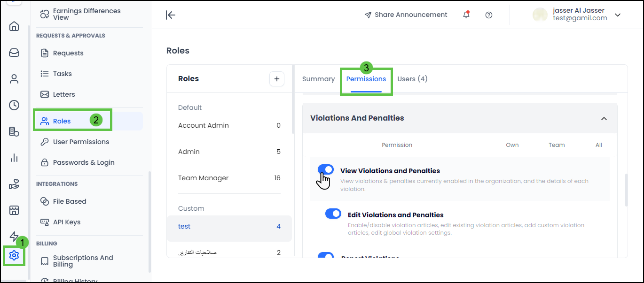Click the clock attendance icon
This screenshot has height=283, width=644.
point(14,105)
